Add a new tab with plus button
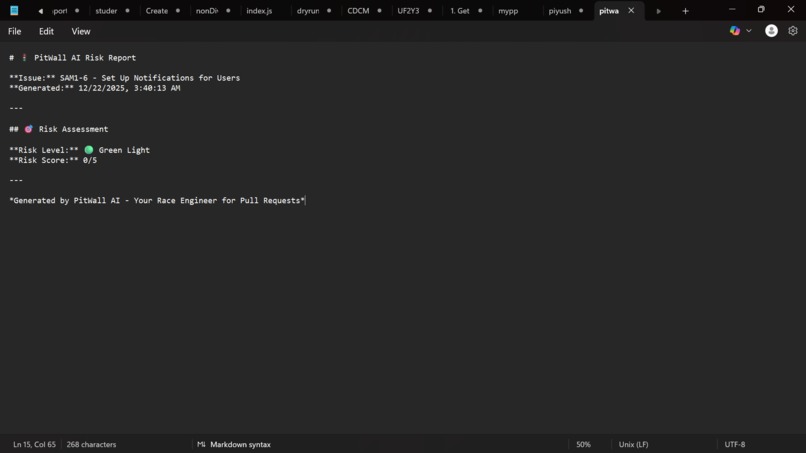The image size is (806, 453). click(685, 11)
